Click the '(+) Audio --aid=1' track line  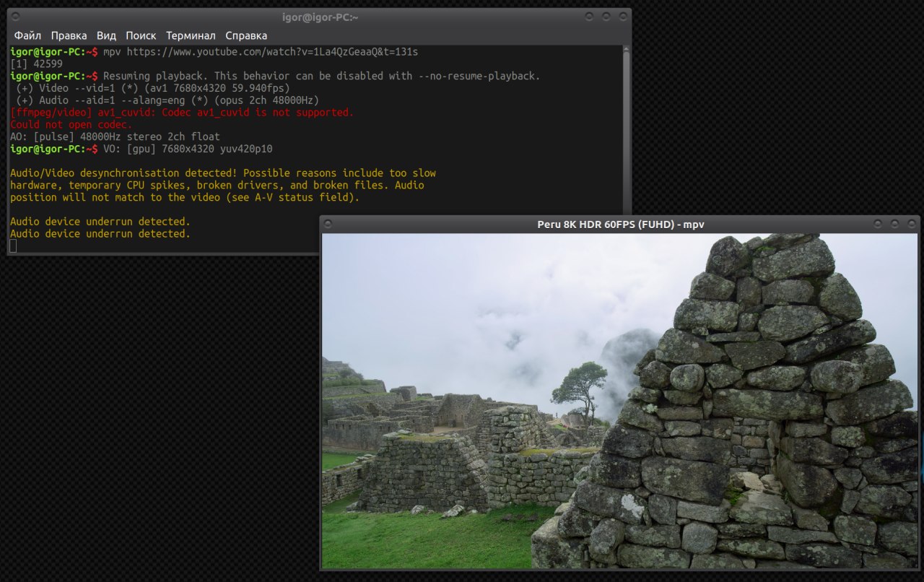(x=167, y=100)
